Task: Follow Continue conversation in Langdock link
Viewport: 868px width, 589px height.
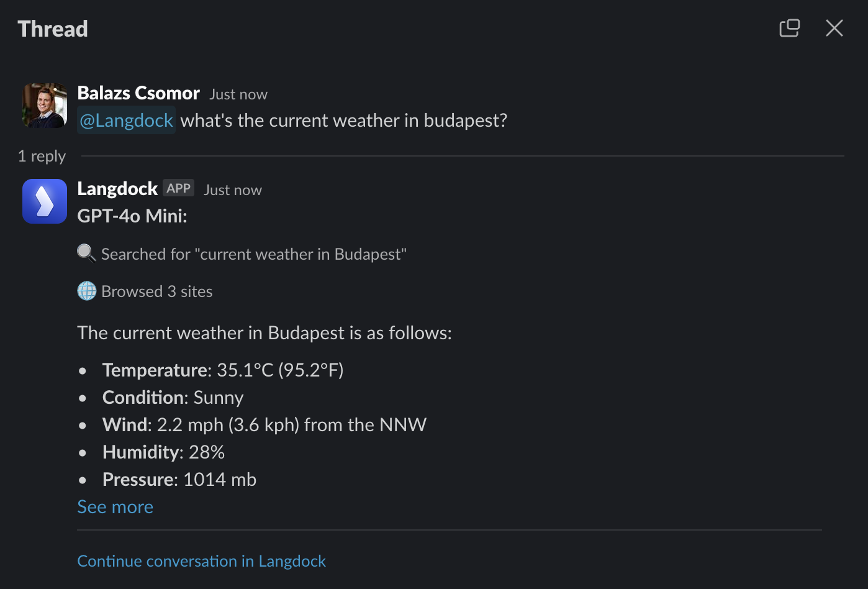Action: point(201,561)
